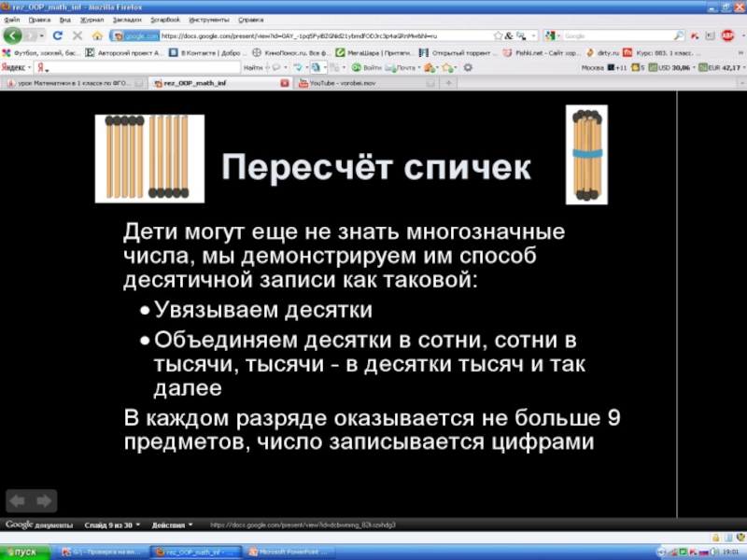The height and width of the screenshot is (560, 747).
Task: Click the Yandex spell-check checkmark icon
Action: tap(300, 67)
